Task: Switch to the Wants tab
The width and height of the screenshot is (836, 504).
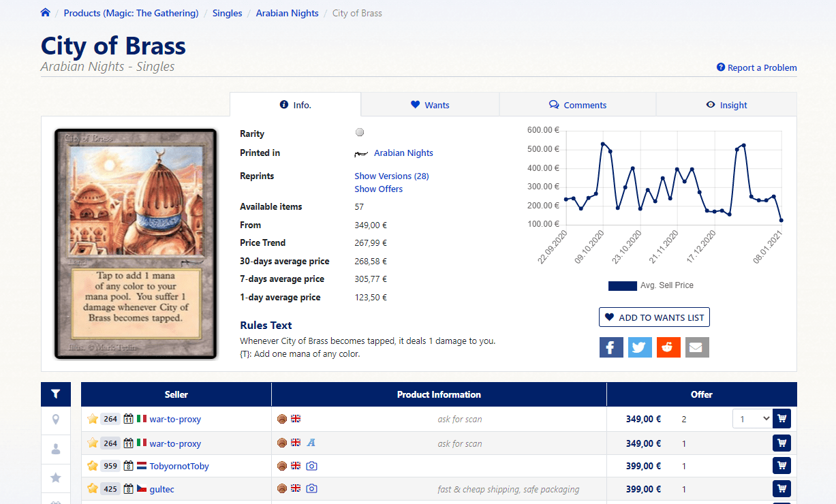Action: pos(430,105)
